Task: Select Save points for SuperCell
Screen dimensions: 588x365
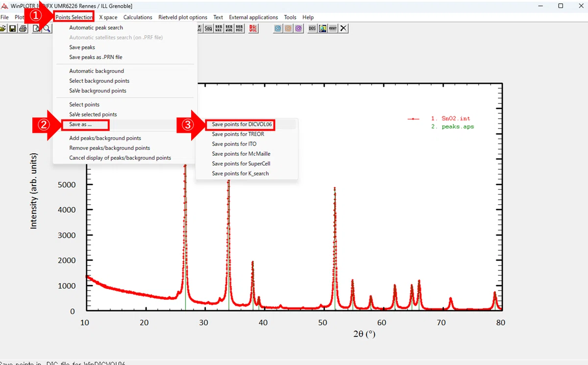Action: point(241,164)
